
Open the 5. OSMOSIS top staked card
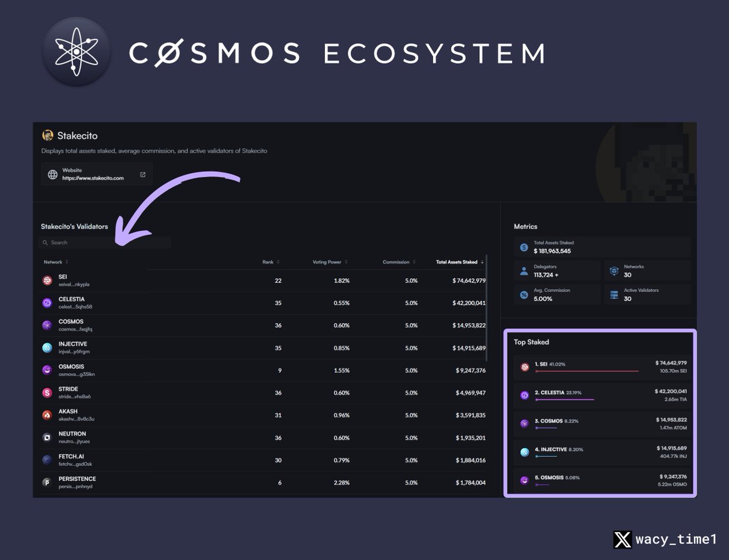click(x=603, y=480)
